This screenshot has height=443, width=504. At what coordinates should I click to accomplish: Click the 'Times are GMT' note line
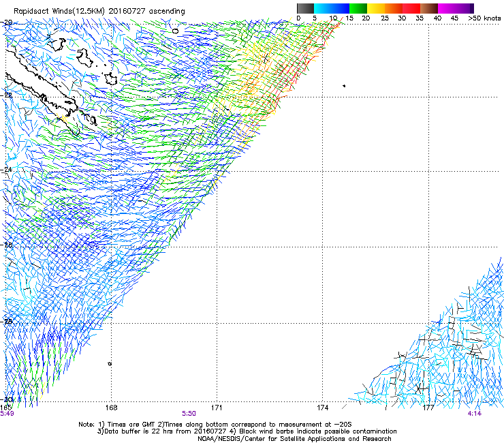215,425
